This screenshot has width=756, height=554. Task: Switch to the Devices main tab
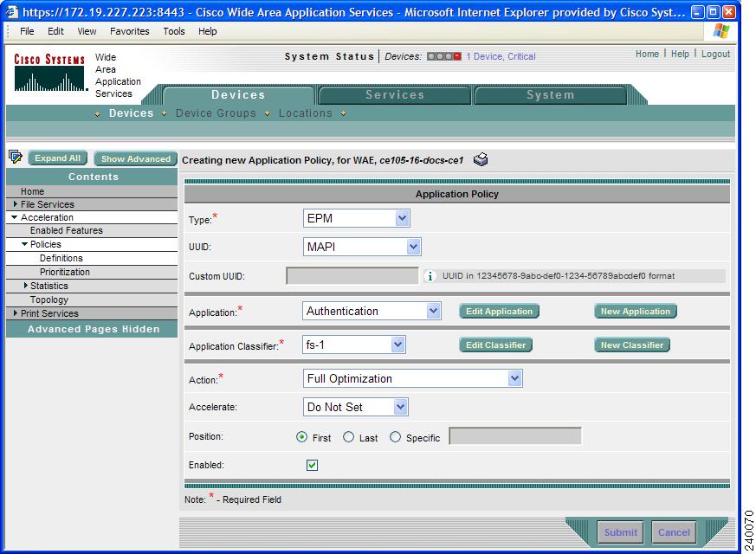[238, 95]
